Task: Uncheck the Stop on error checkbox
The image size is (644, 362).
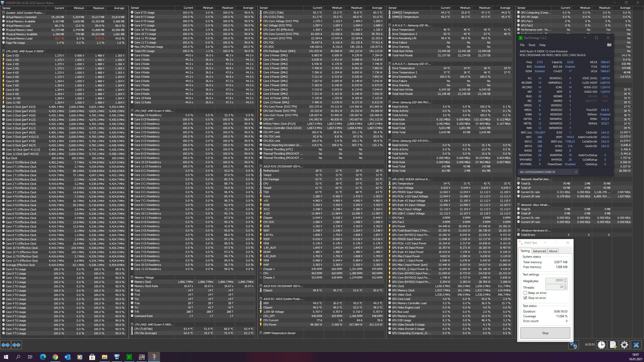Action: click(x=525, y=298)
